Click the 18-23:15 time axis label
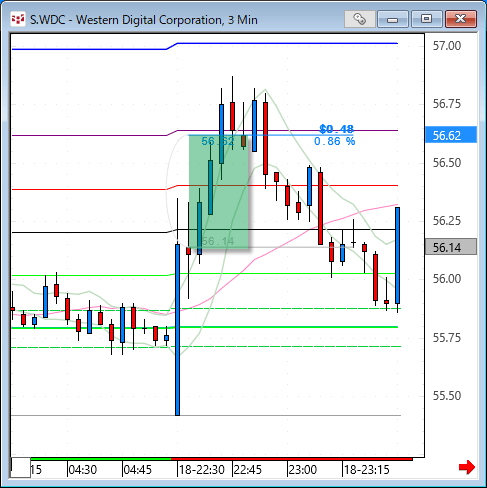This screenshot has height=488, width=487. (x=367, y=470)
